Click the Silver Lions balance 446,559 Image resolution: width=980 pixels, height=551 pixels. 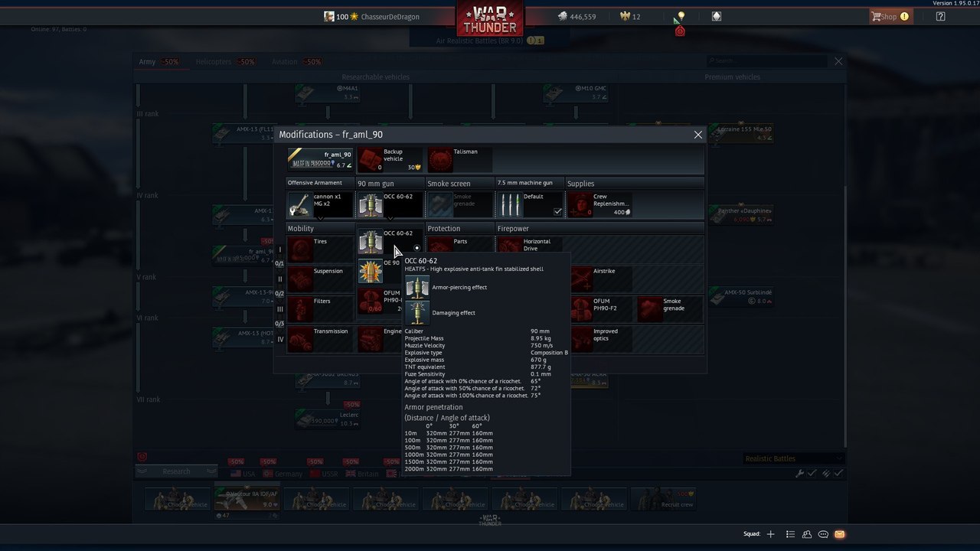577,17
